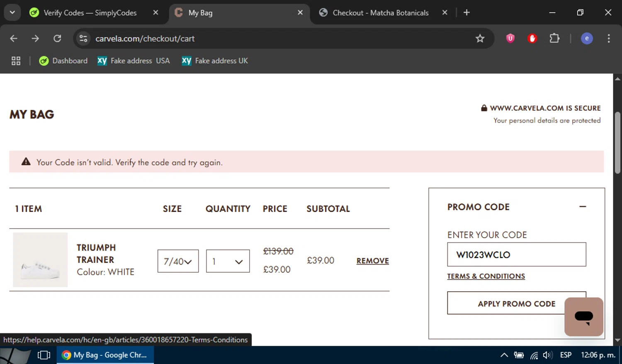Open the Extensions puzzle icon

[x=554, y=39]
